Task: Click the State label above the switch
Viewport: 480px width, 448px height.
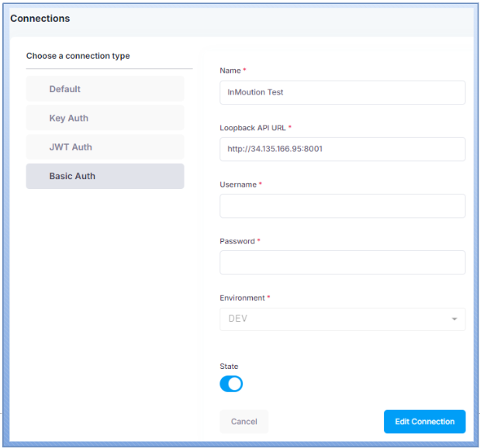Action: tap(229, 367)
